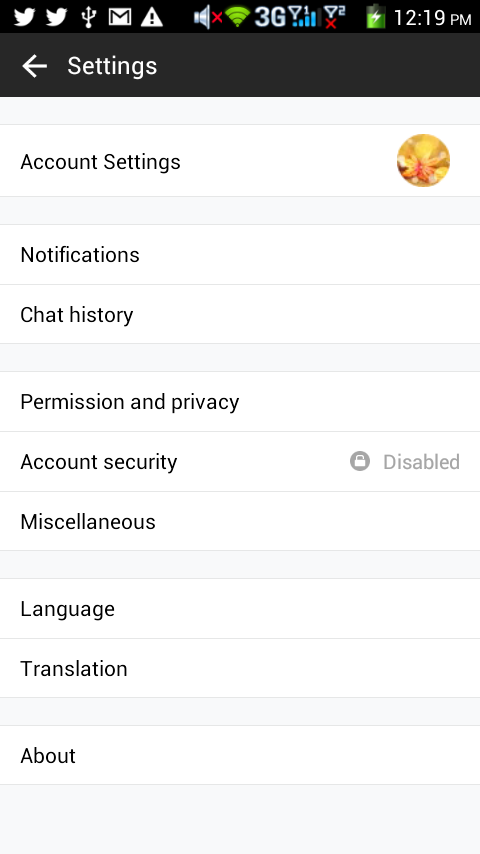Viewport: 480px width, 854px height.
Task: Open Account Settings
Action: 240,161
